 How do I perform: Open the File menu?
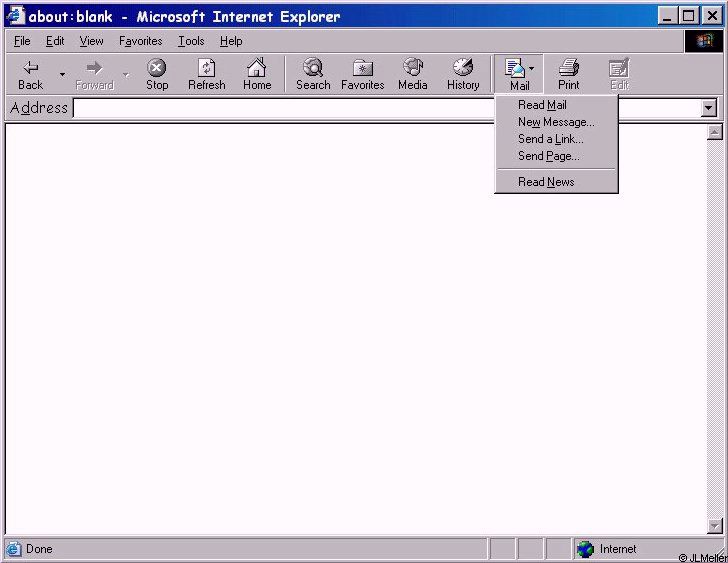click(x=22, y=41)
